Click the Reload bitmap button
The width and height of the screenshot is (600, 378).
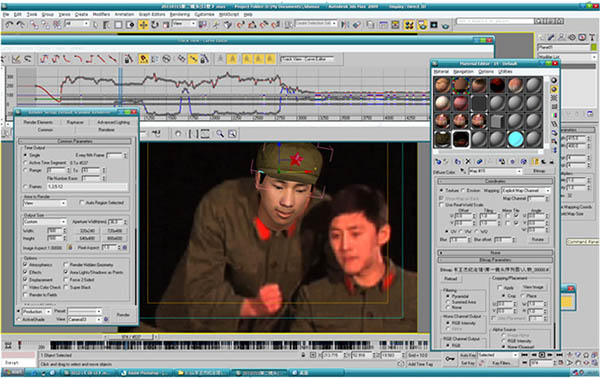pos(451,279)
